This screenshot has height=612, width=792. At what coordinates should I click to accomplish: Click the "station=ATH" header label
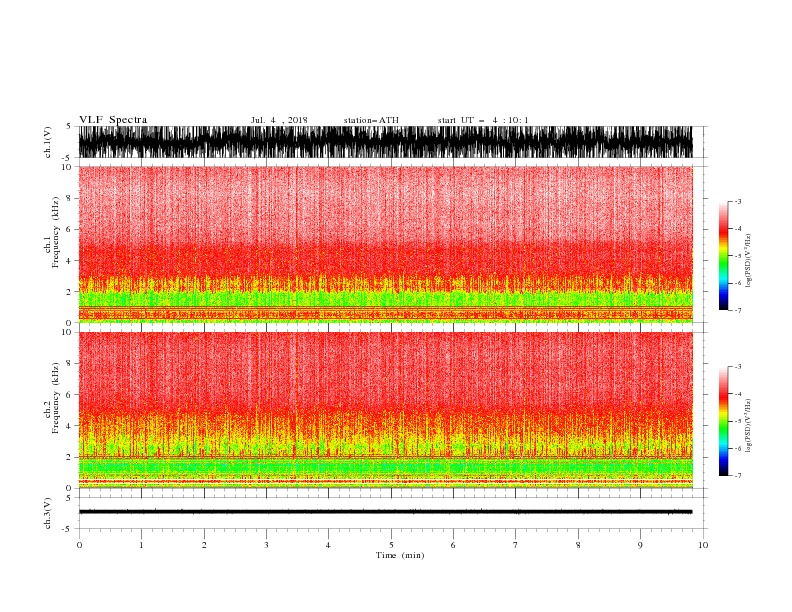pyautogui.click(x=371, y=120)
